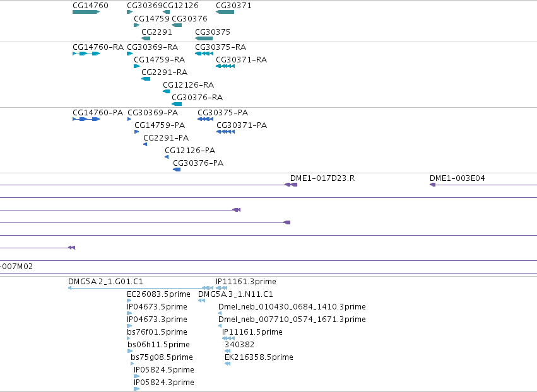Select the CG14759-PA protein label
537x392 pixels.
(160, 125)
